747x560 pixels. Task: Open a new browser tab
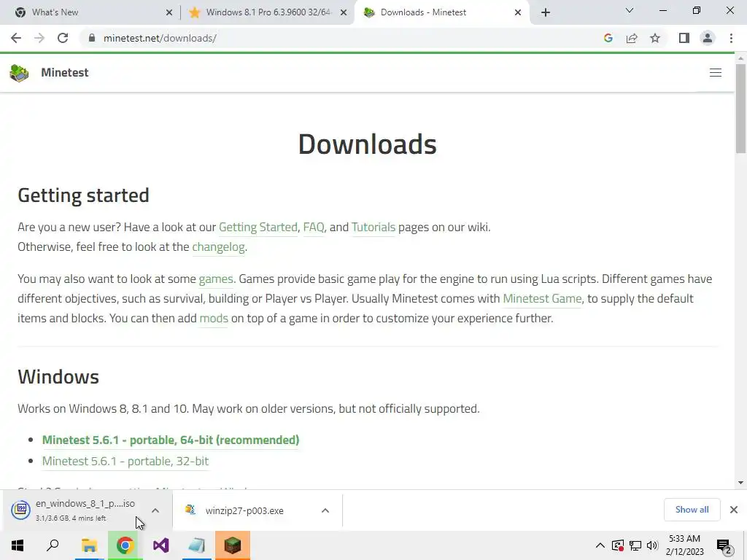pyautogui.click(x=546, y=12)
